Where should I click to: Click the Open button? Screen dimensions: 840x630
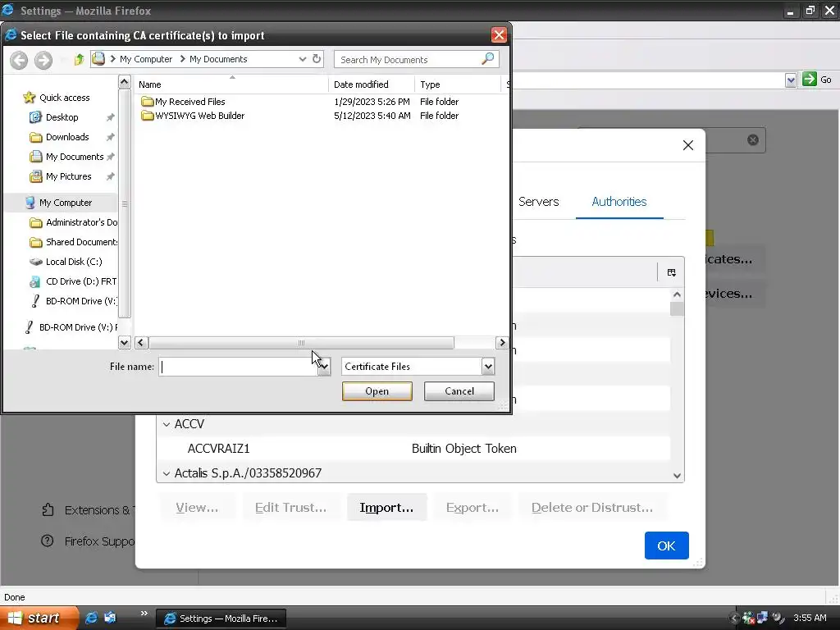tap(377, 391)
